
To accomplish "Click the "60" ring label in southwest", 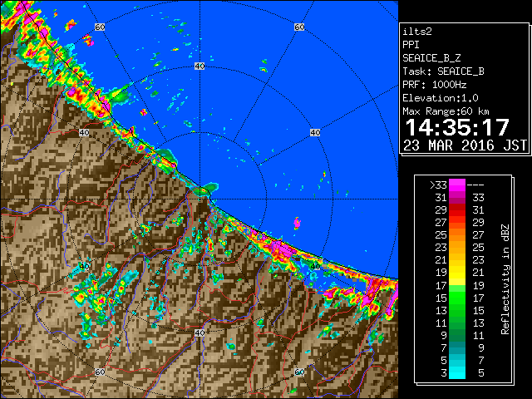I will pyautogui.click(x=100, y=372).
